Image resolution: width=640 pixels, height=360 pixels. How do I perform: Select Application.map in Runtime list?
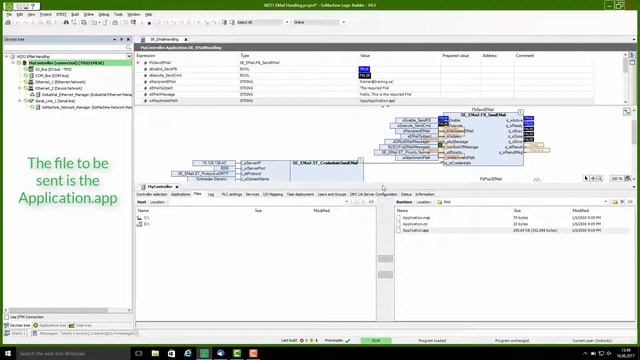point(416,218)
